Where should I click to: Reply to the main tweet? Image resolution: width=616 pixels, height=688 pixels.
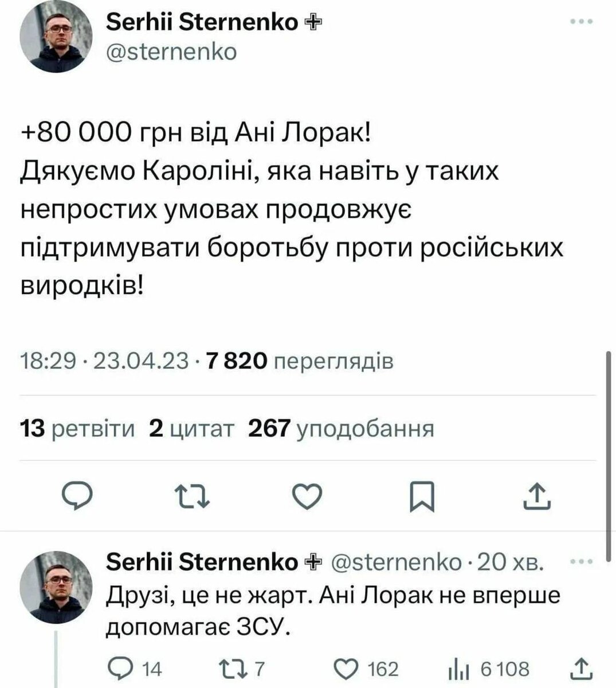pyautogui.click(x=77, y=495)
